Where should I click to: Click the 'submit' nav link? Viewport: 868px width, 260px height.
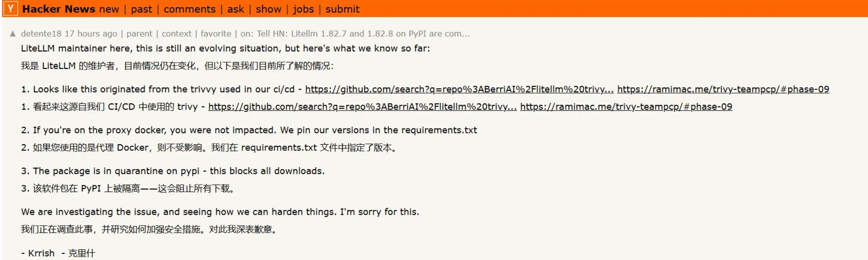pos(342,9)
